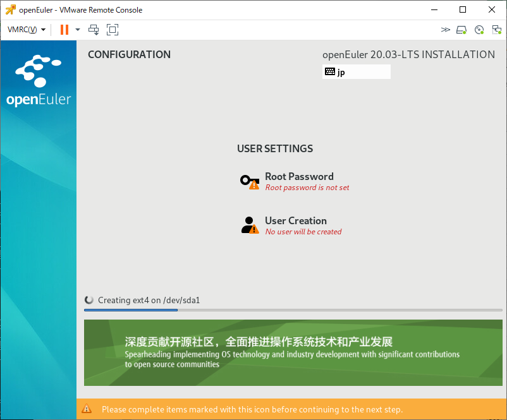Click the installation progress bar
The image size is (507, 420).
293,310
